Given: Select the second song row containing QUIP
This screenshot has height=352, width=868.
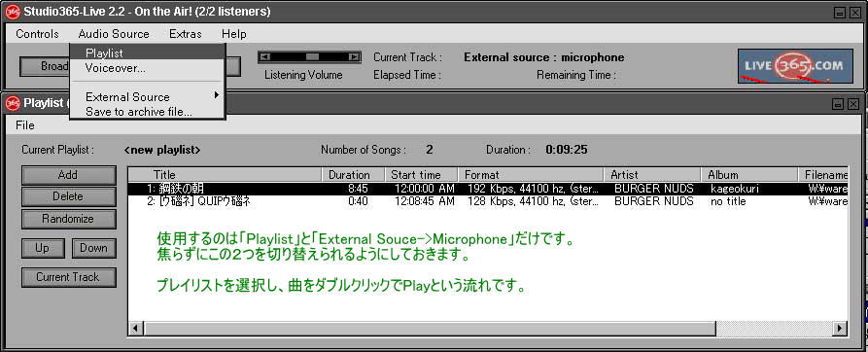Looking at the screenshot, I should pyautogui.click(x=488, y=201).
